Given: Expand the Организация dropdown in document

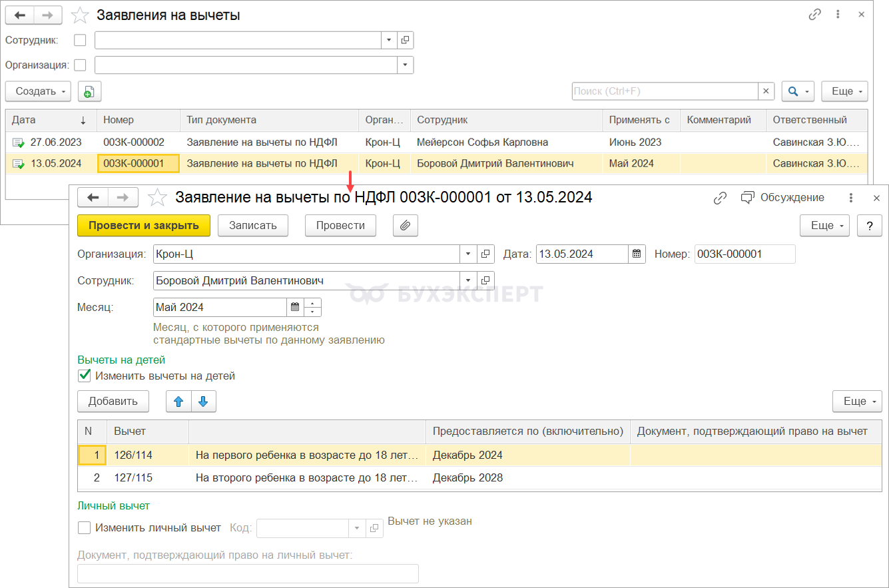Looking at the screenshot, I should (468, 254).
